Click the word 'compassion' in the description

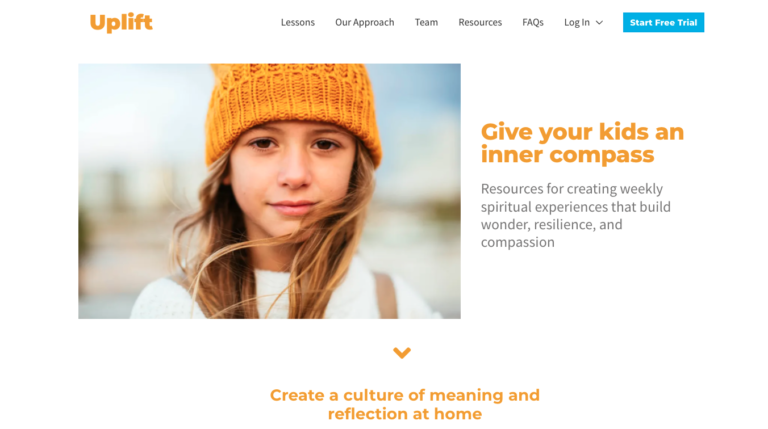point(518,242)
